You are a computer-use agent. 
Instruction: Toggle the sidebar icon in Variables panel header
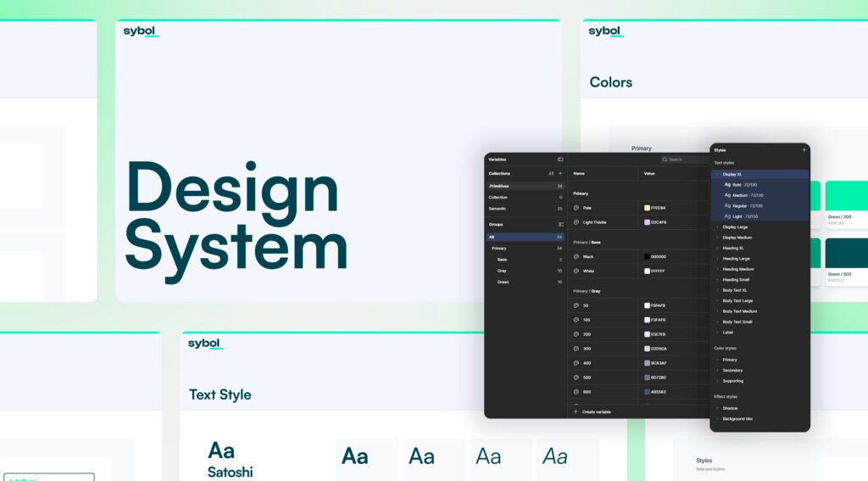560,159
